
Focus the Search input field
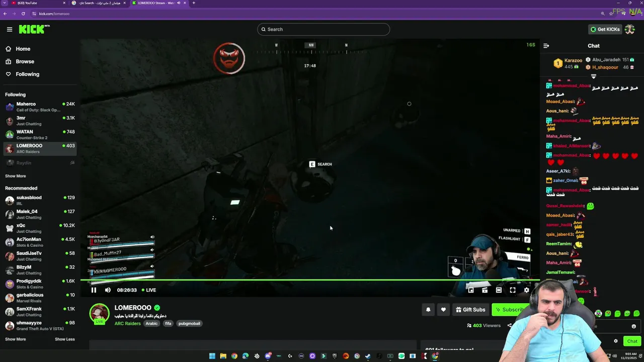coord(324,29)
